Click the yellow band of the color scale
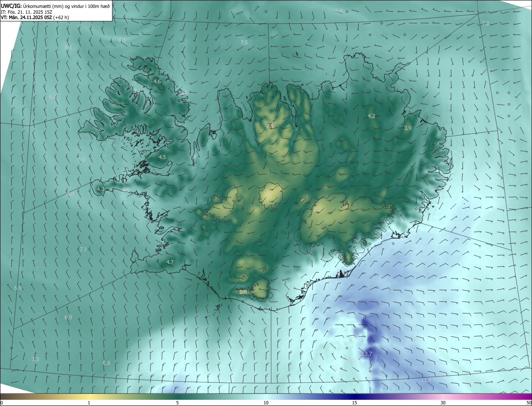Viewport: 532px width, 406px height. [89, 396]
